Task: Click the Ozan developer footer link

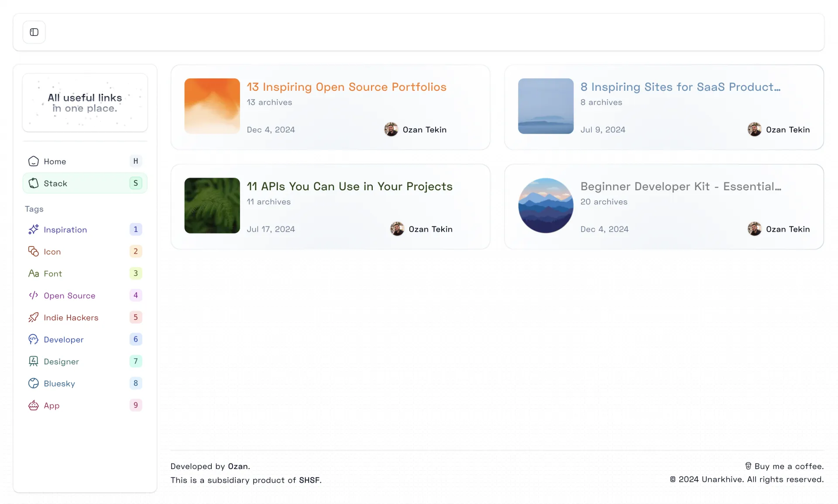Action: (x=238, y=466)
